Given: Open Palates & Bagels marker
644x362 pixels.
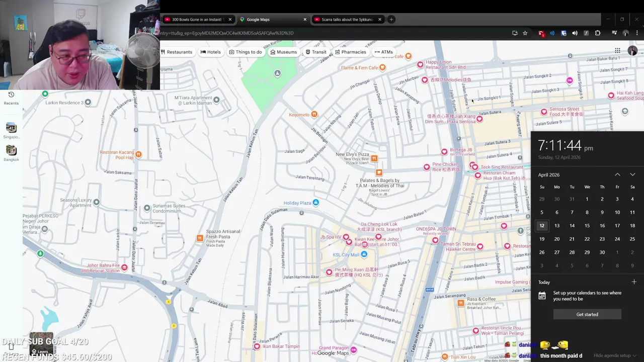Looking at the screenshot, I should click(379, 173).
